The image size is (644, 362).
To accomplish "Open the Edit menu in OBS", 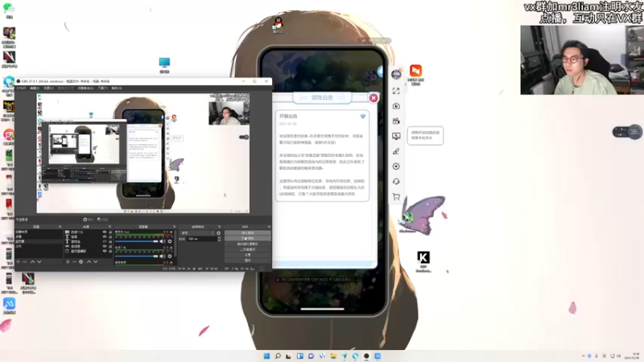I will 35,88.
